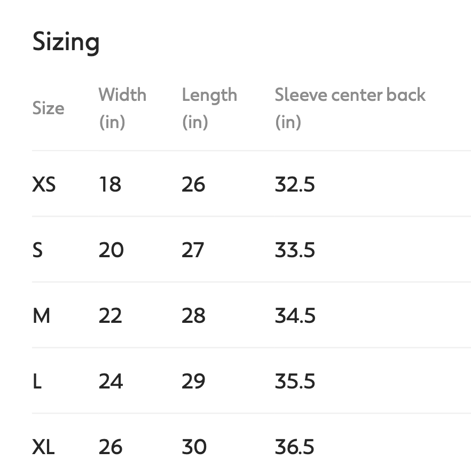Click length value 30 for XL
This screenshot has width=471, height=476.
pos(194,447)
